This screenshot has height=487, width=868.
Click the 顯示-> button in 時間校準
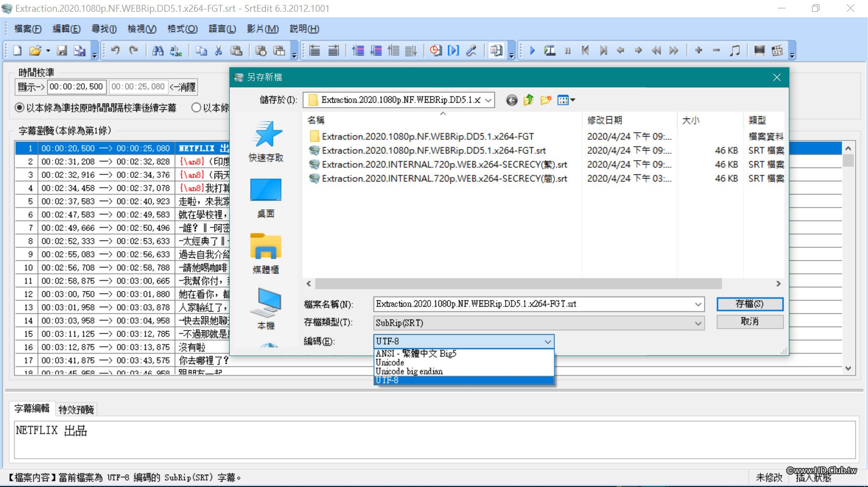click(31, 87)
